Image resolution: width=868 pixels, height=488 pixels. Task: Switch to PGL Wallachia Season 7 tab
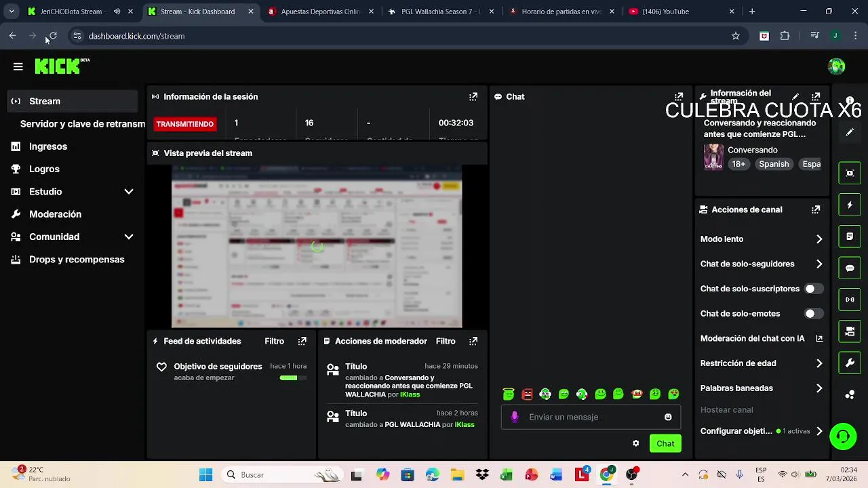[441, 12]
